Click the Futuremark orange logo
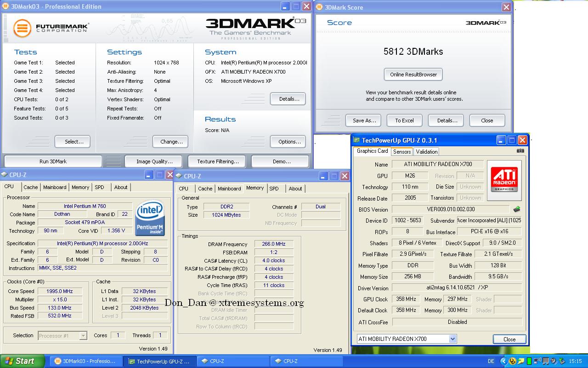 pos(22,29)
